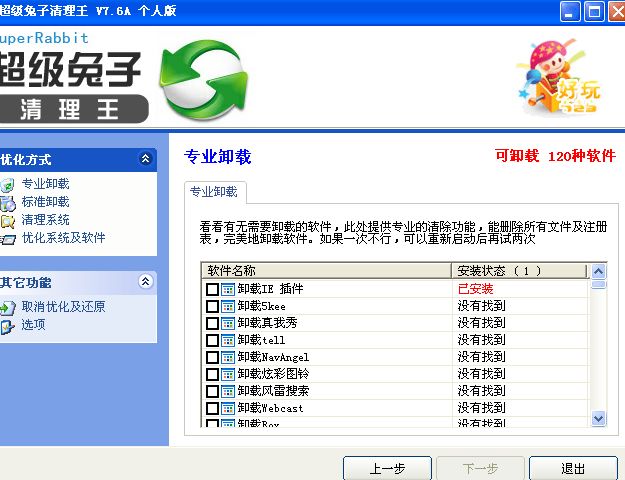Click the 标准卸载 sidebar icon
625x480 pixels.
pyautogui.click(x=7, y=203)
